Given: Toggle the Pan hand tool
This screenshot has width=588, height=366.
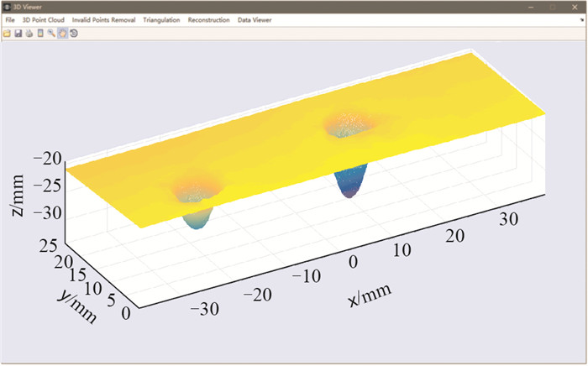Looking at the screenshot, I should pos(62,34).
